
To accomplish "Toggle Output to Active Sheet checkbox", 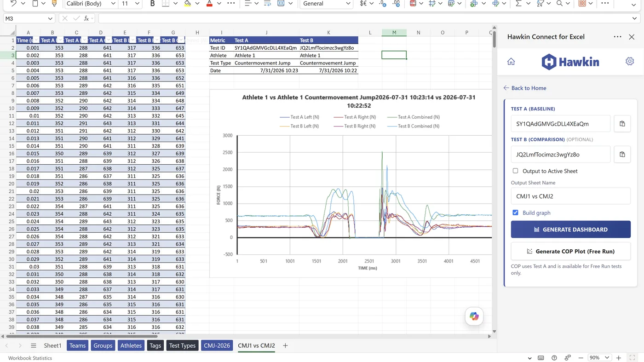I will pyautogui.click(x=516, y=171).
